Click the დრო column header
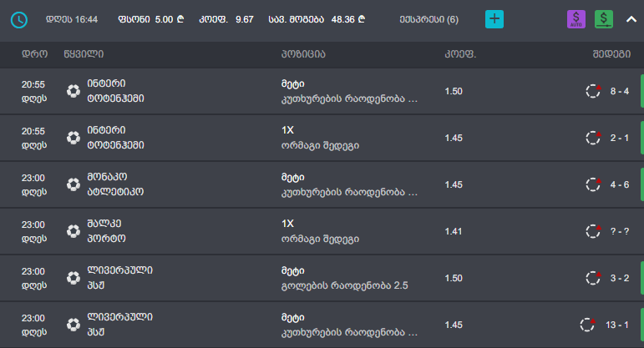This screenshot has height=348, width=644. pos(34,54)
